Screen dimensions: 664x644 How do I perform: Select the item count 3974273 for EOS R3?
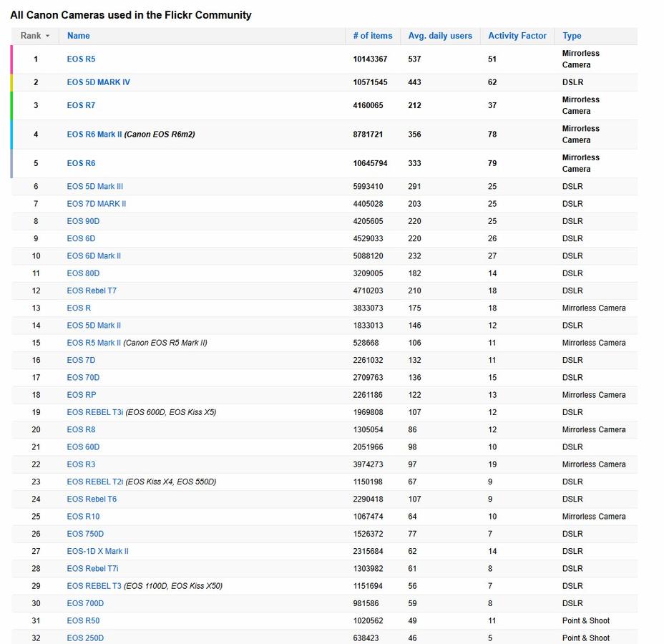point(368,464)
